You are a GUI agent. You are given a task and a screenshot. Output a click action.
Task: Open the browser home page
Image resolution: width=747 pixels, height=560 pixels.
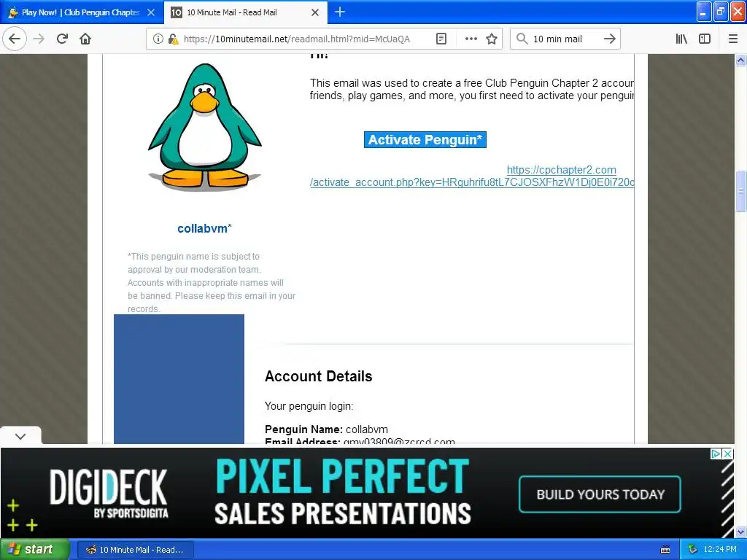85,39
